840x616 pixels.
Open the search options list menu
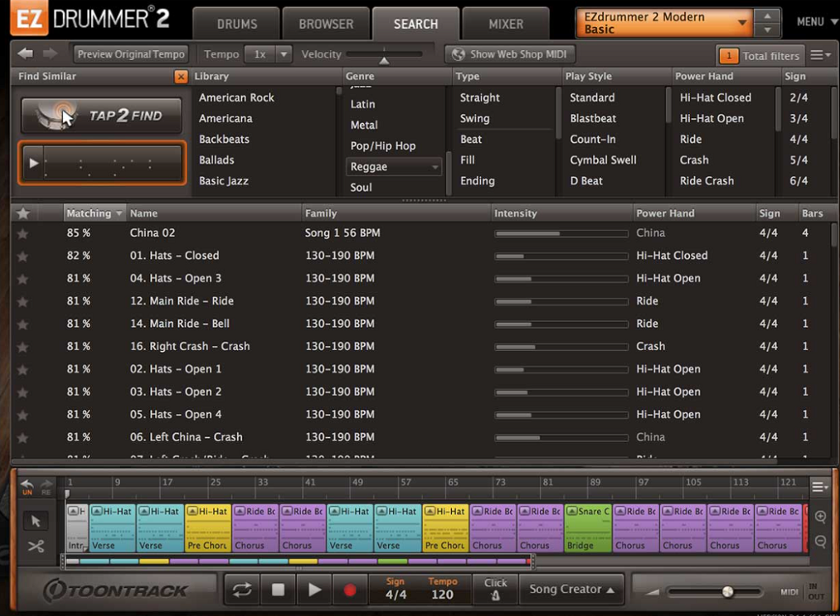click(x=819, y=55)
